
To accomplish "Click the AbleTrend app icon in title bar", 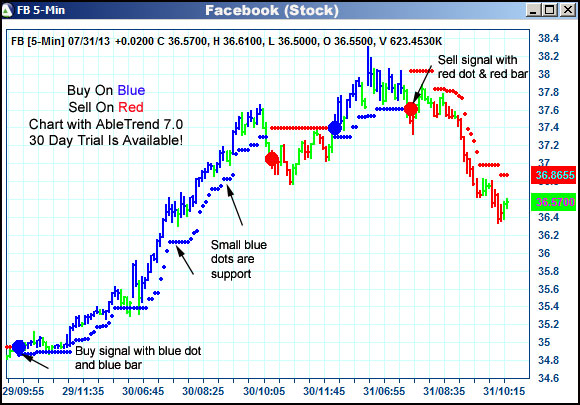I will coord(7,10).
